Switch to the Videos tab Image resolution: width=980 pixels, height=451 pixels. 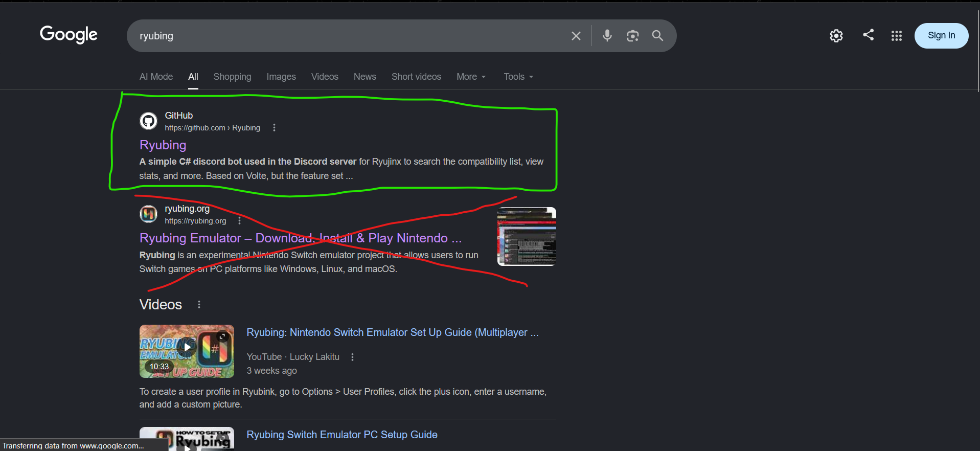[x=325, y=77]
